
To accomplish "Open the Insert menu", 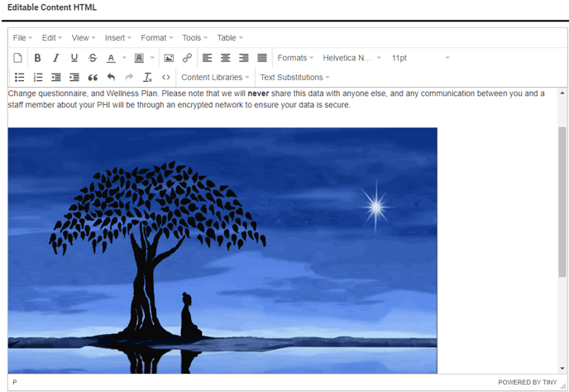I will 118,38.
